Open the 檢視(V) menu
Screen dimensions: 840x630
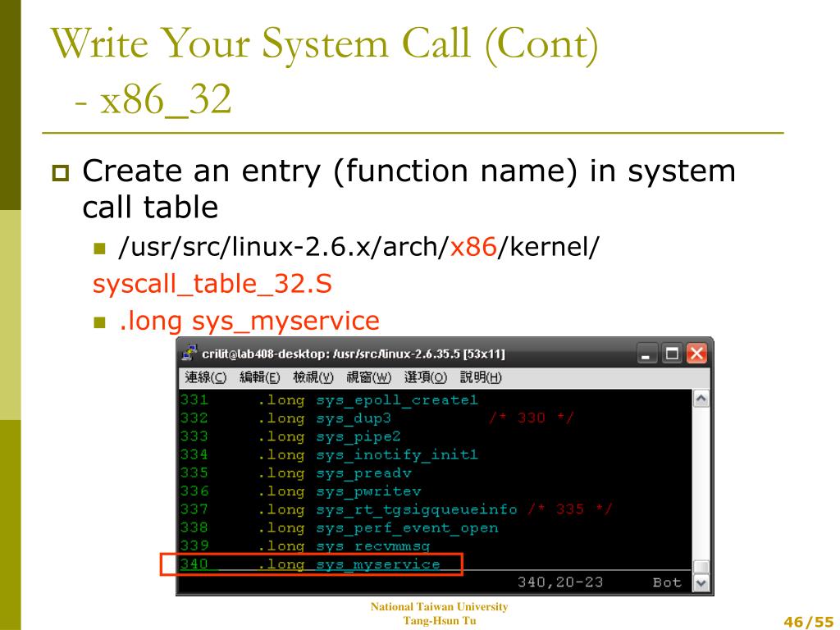(313, 377)
